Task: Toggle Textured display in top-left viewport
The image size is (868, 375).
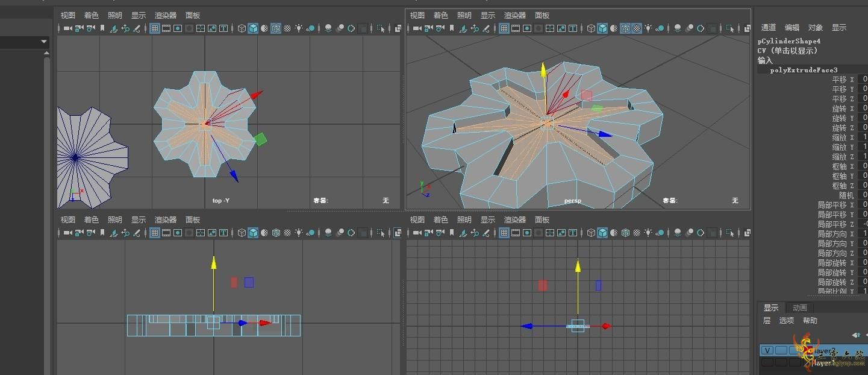Action: [287, 28]
